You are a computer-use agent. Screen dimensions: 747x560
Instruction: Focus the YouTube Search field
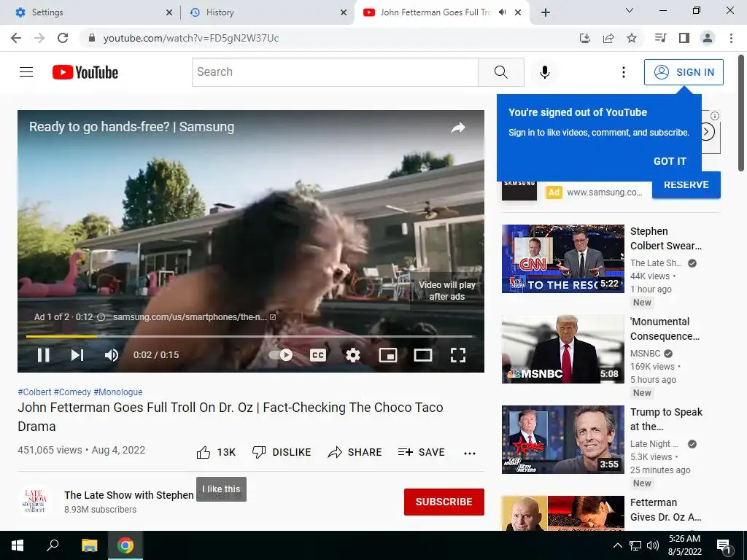[x=335, y=72]
